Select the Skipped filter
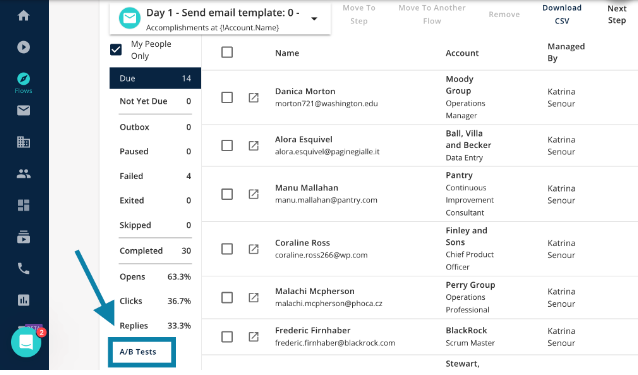 pos(155,225)
